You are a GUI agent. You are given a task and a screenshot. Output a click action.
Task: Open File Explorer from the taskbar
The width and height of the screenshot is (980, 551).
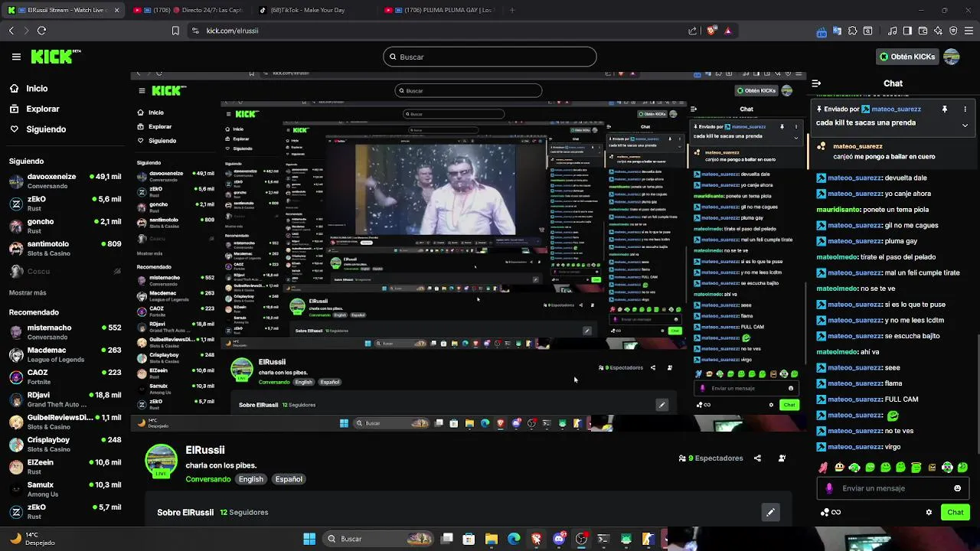pos(492,539)
